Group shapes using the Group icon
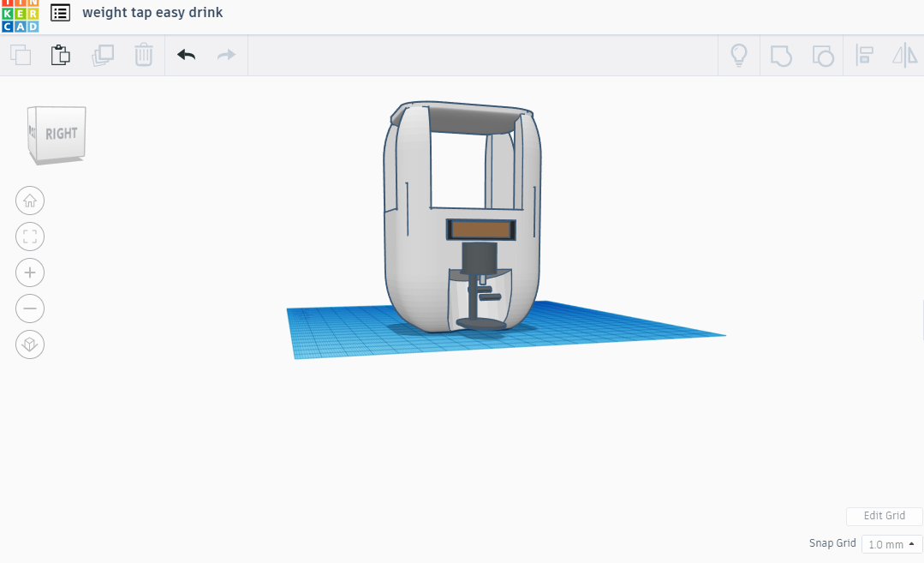Screen dimensions: 924x563 point(780,55)
